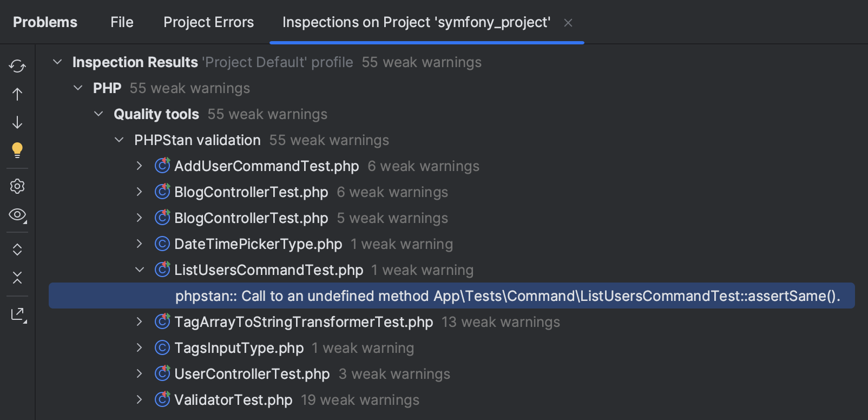This screenshot has height=420, width=868.
Task: Click the Expand All icon
Action: click(x=17, y=250)
